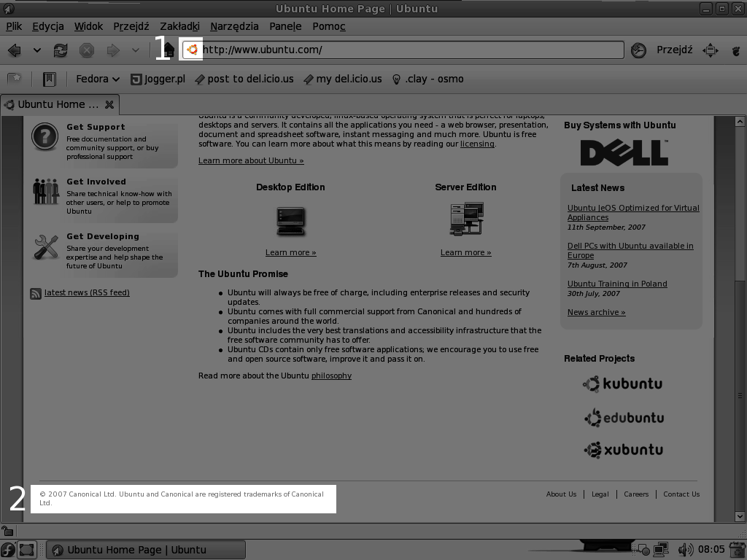Click the GNOME foot activity spinner

pos(736,50)
